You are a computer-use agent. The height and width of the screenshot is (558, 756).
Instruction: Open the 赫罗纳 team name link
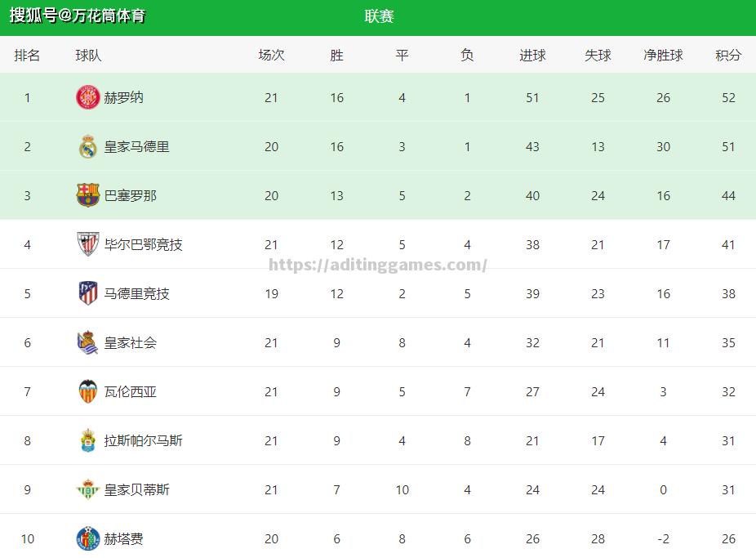coord(123,98)
